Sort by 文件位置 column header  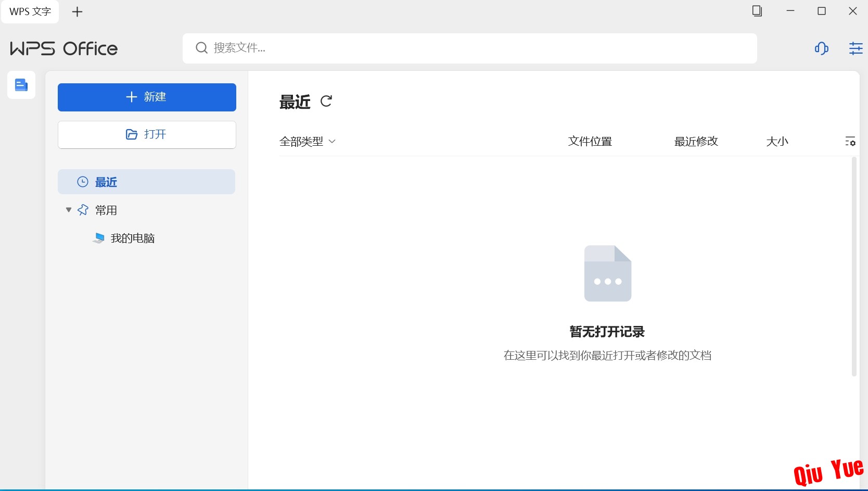pyautogui.click(x=590, y=142)
